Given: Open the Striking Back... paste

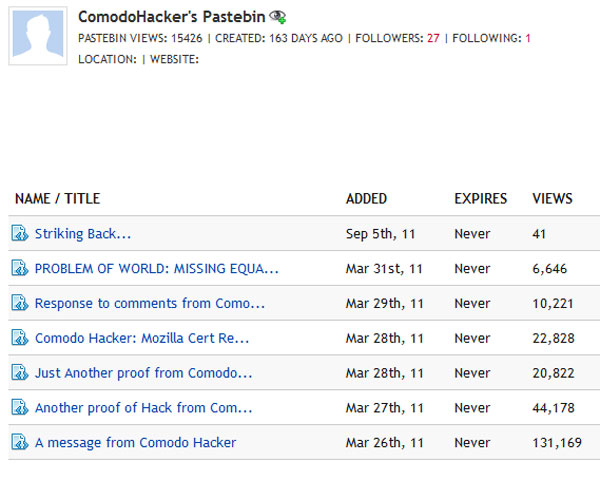Looking at the screenshot, I should pos(83,234).
